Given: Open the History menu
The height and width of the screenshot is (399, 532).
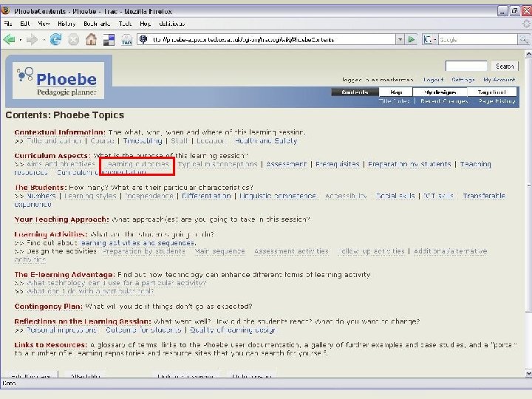Looking at the screenshot, I should click(x=66, y=24).
